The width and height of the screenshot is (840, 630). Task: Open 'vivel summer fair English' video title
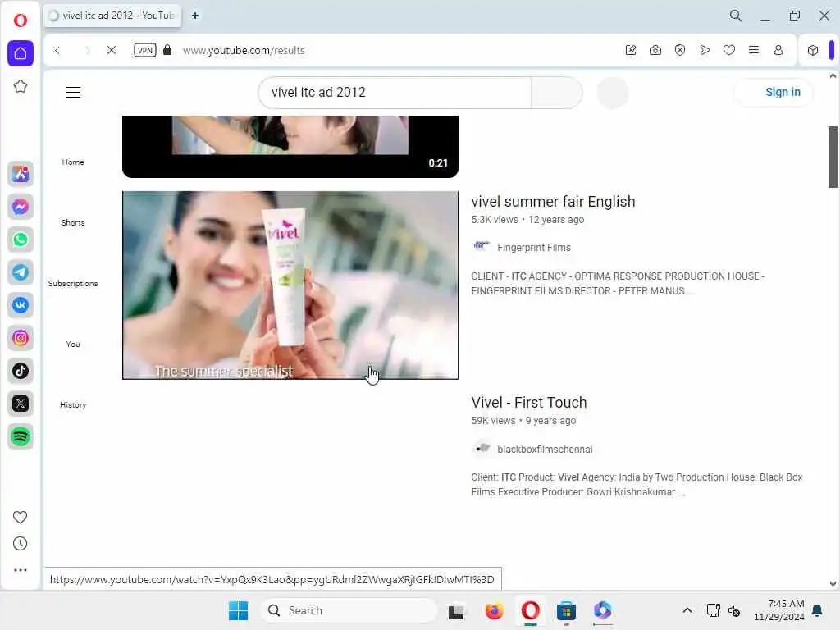[554, 202]
